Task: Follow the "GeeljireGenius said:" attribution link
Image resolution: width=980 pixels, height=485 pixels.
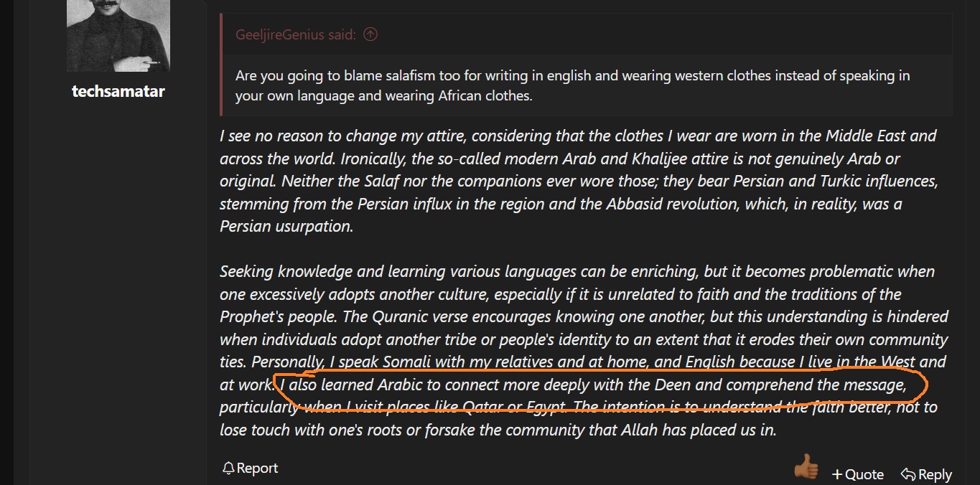Action: tap(296, 34)
